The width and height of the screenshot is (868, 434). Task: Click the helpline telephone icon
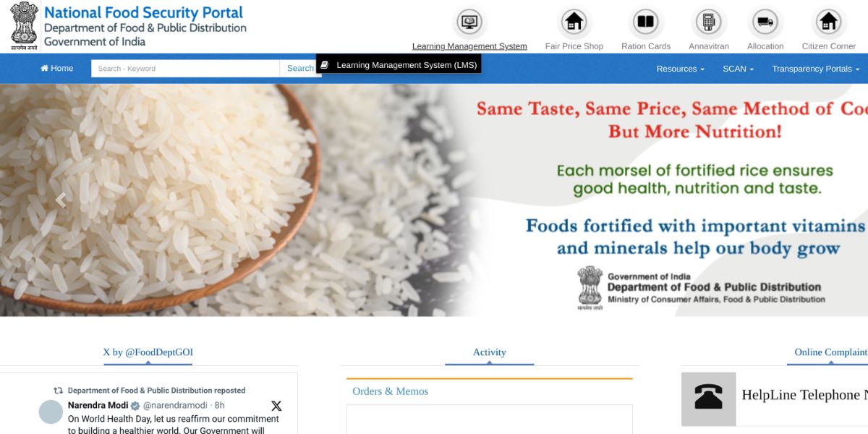point(708,399)
